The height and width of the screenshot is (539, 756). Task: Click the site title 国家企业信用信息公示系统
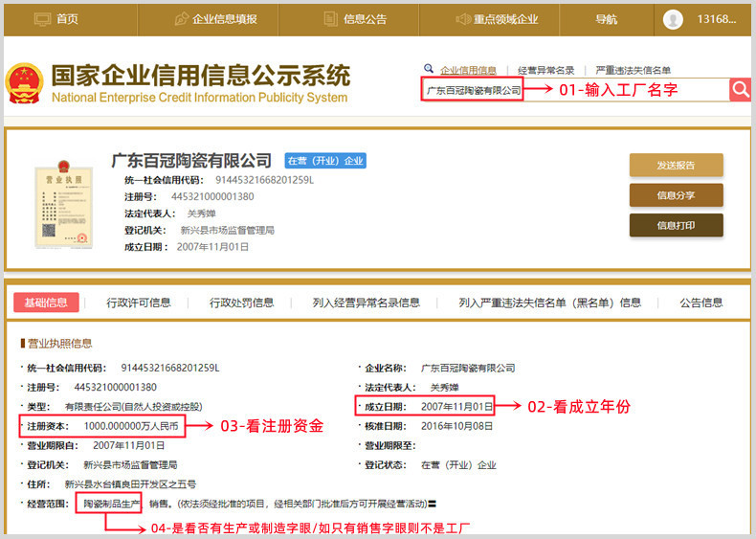(x=201, y=76)
